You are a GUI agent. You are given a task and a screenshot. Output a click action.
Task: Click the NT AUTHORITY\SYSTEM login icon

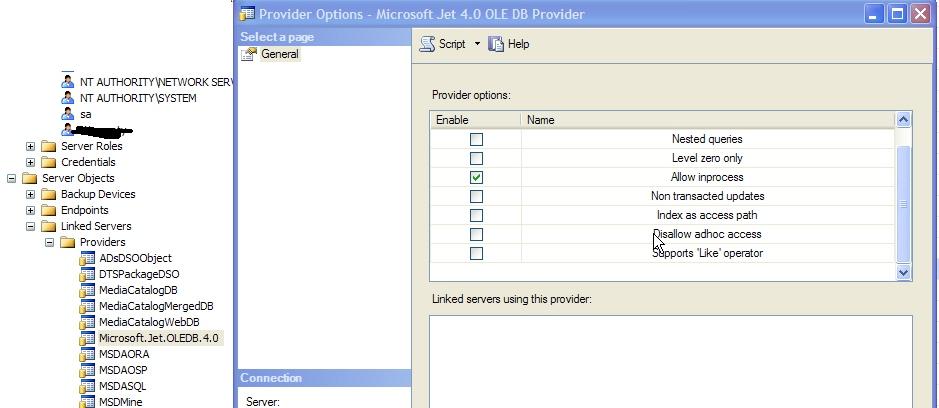pos(68,98)
